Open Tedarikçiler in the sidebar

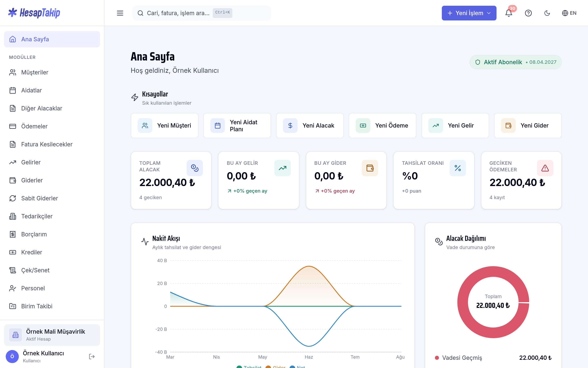(52, 216)
